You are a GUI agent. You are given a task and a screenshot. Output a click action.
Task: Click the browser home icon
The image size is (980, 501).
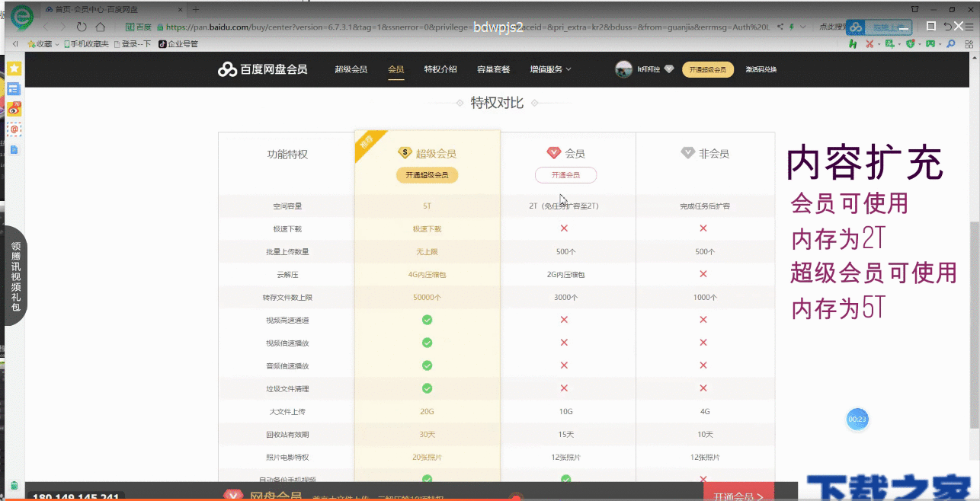pyautogui.click(x=100, y=26)
